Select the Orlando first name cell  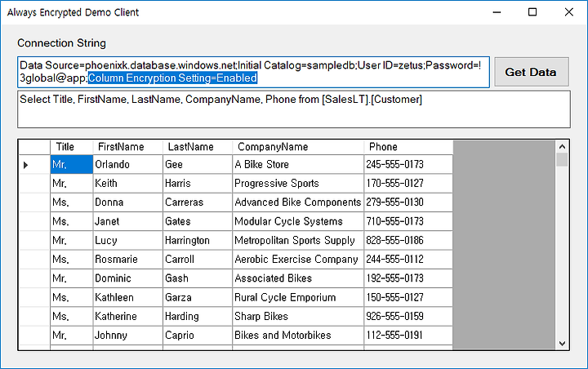pos(128,164)
